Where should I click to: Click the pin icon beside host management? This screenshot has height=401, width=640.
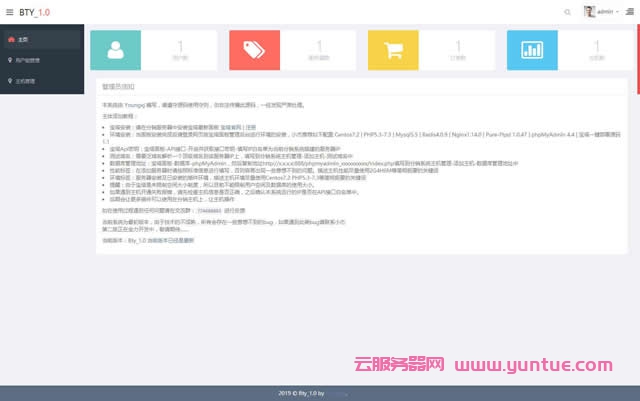coord(9,81)
